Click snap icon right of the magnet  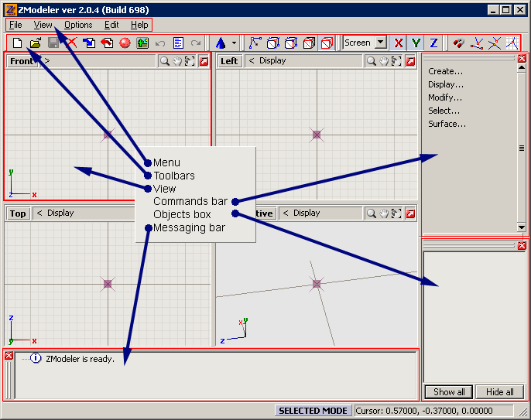pos(477,43)
